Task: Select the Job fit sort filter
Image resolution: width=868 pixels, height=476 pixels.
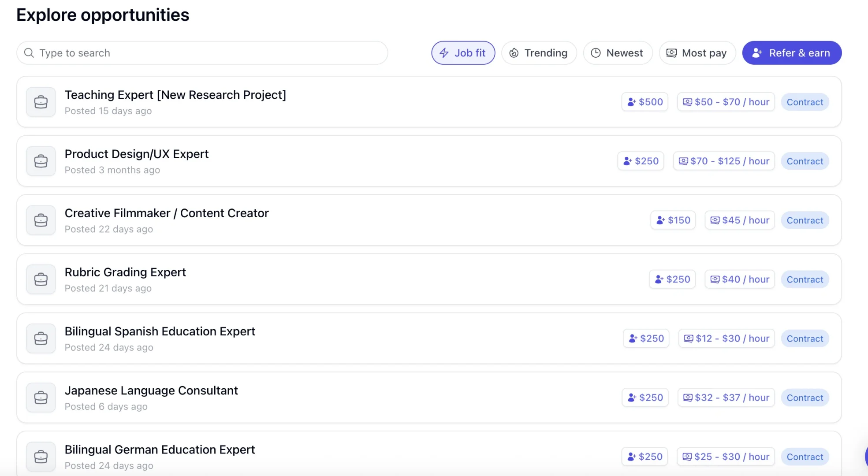Action: click(x=463, y=53)
